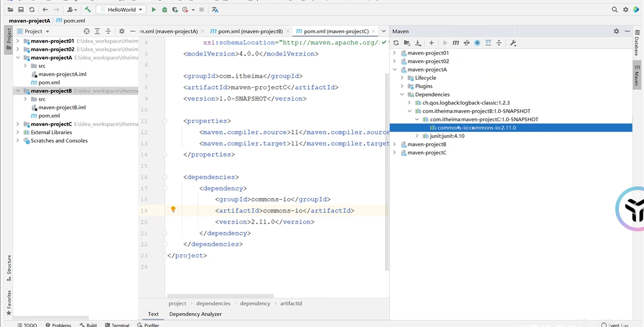The height and width of the screenshot is (327, 644).
Task: Click the Save All disk icon
Action: [x=21, y=9]
